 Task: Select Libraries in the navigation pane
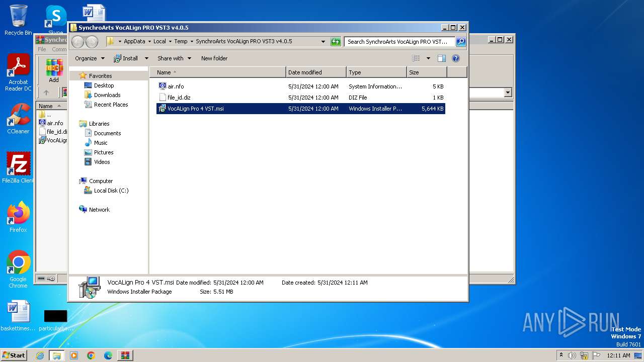[99, 124]
